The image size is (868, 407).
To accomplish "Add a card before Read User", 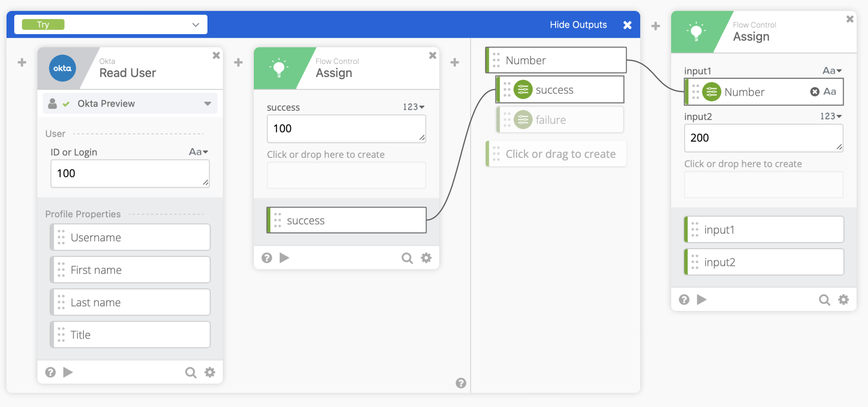I will pos(22,62).
